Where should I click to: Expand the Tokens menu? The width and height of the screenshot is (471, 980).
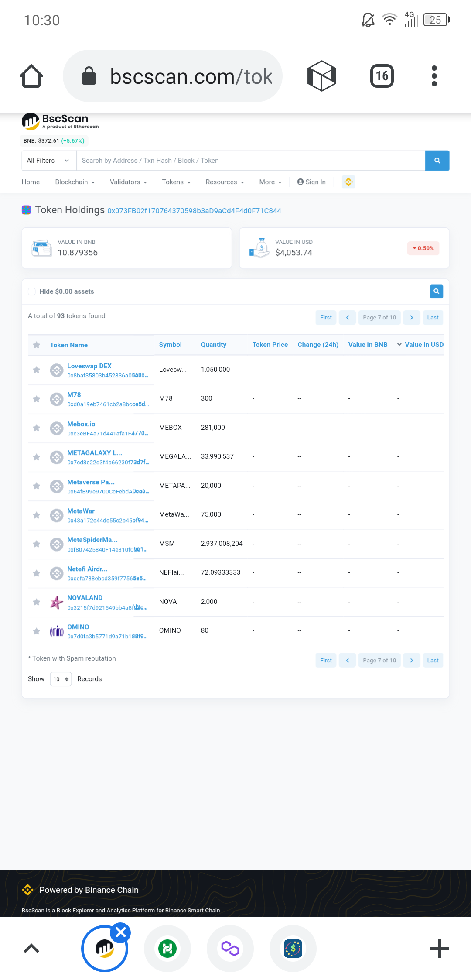pos(176,182)
